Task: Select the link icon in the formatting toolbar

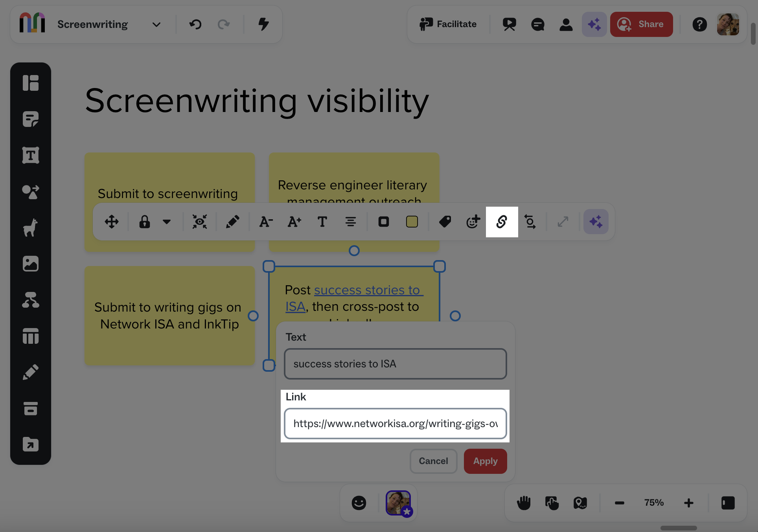Action: (x=502, y=222)
